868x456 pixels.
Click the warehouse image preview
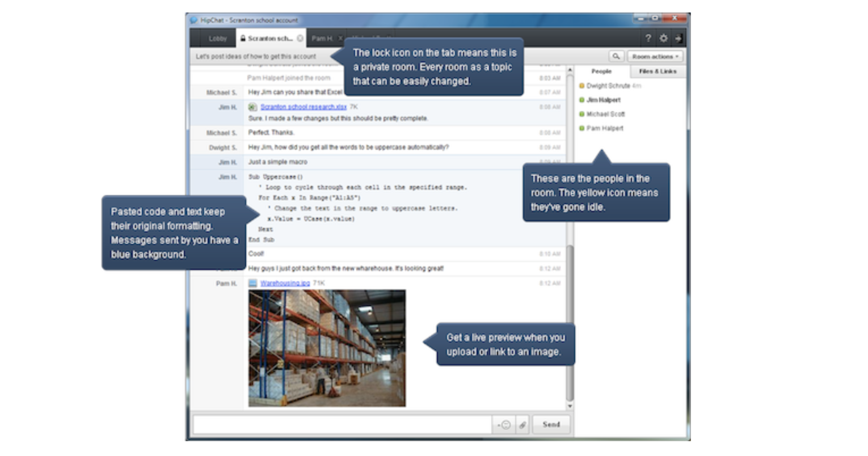pos(327,348)
